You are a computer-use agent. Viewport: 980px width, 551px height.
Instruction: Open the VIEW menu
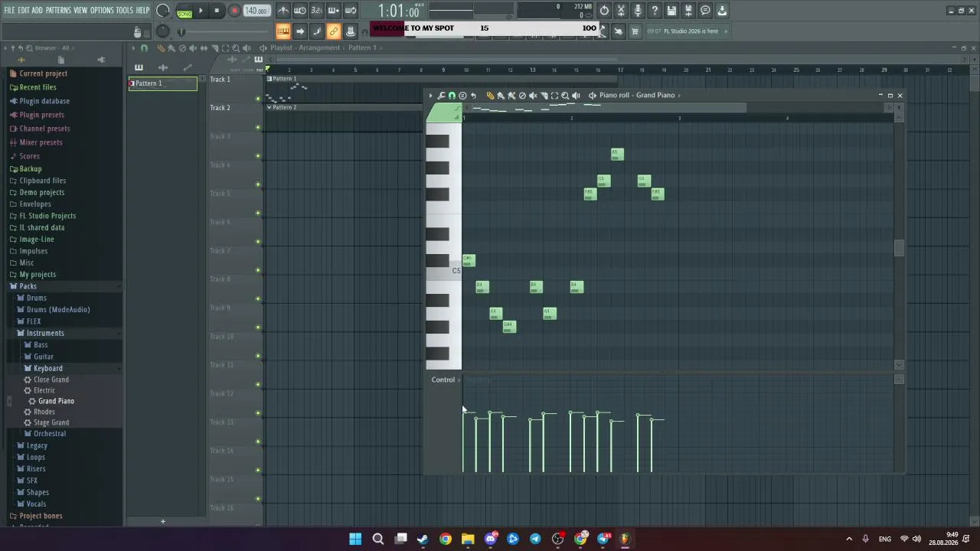pyautogui.click(x=80, y=10)
